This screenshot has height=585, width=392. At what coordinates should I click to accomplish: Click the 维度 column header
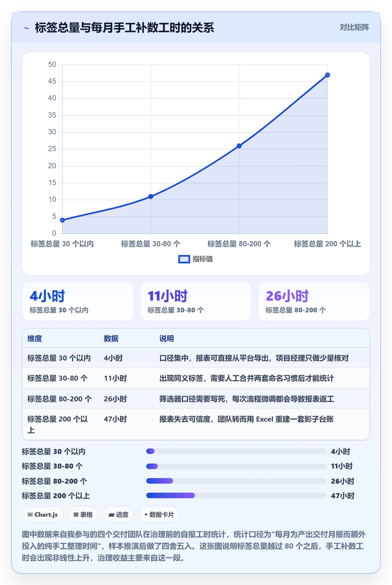(x=35, y=338)
